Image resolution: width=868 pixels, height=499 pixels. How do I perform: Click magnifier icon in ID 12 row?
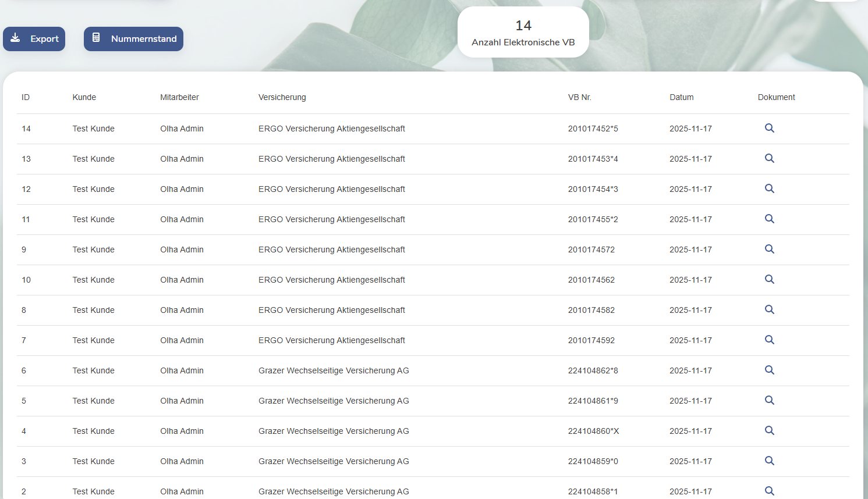point(769,189)
